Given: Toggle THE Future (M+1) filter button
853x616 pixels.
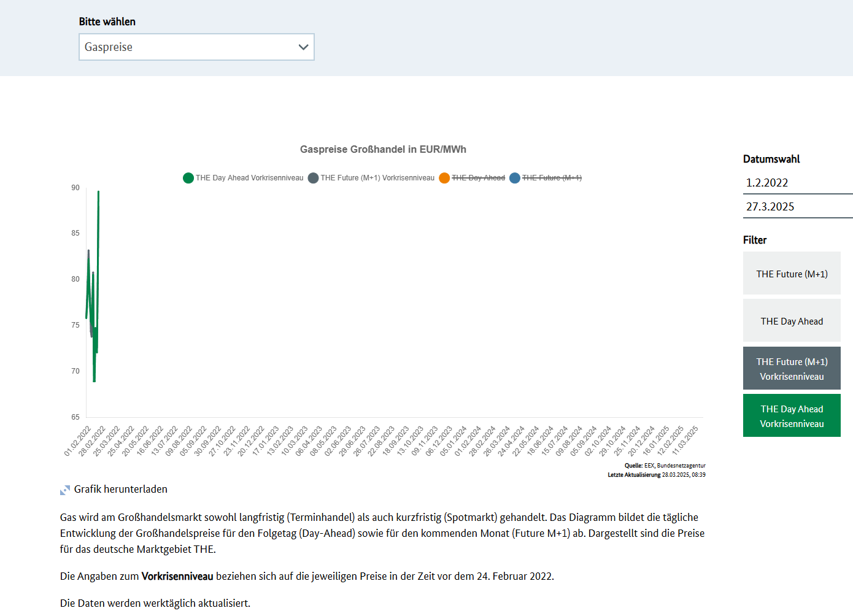Looking at the screenshot, I should point(792,274).
